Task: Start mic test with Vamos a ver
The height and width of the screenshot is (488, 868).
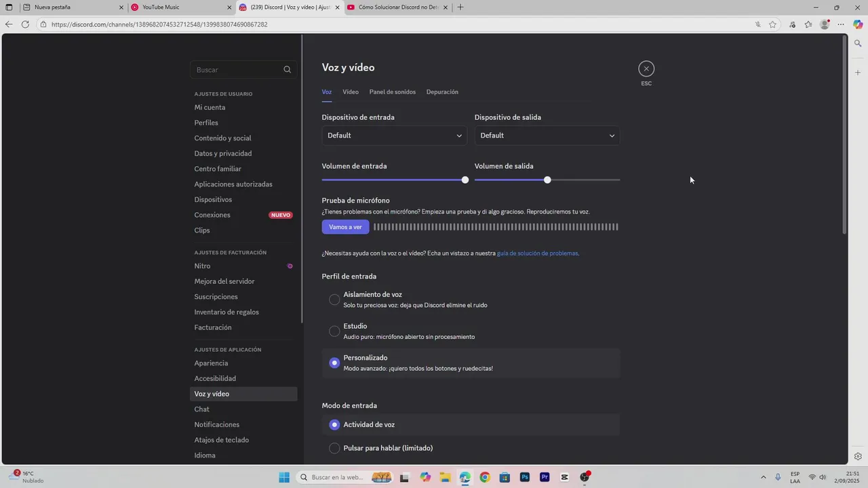Action: pyautogui.click(x=345, y=227)
